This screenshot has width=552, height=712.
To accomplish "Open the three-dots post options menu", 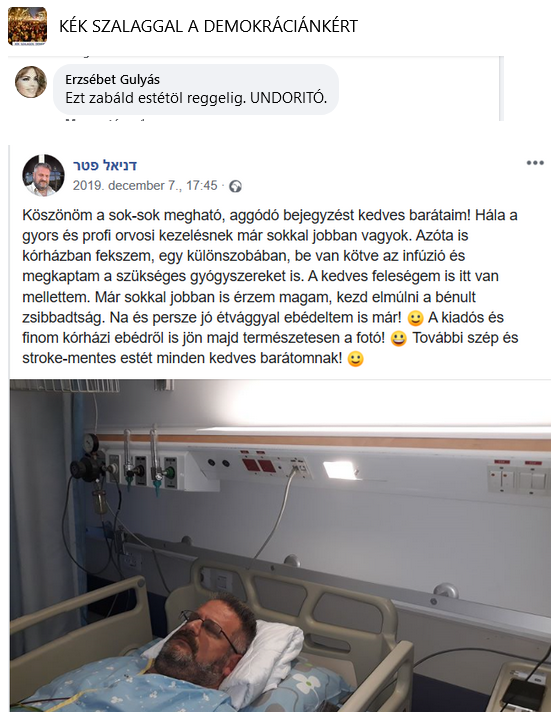I will (x=535, y=163).
